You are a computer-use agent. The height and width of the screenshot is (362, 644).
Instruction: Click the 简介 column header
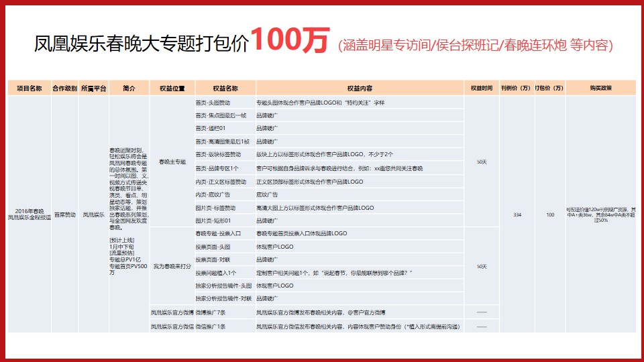tap(129, 88)
